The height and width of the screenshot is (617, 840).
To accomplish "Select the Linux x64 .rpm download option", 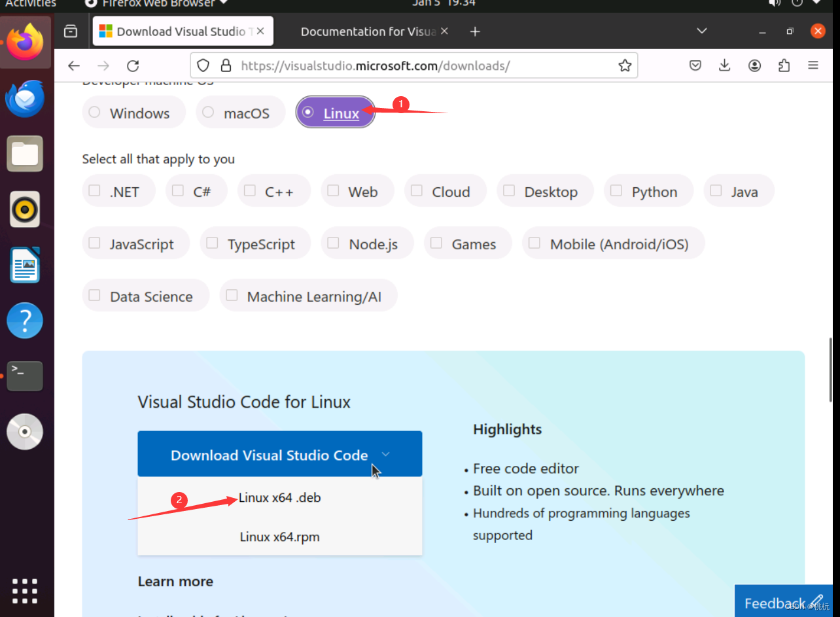I will click(279, 537).
